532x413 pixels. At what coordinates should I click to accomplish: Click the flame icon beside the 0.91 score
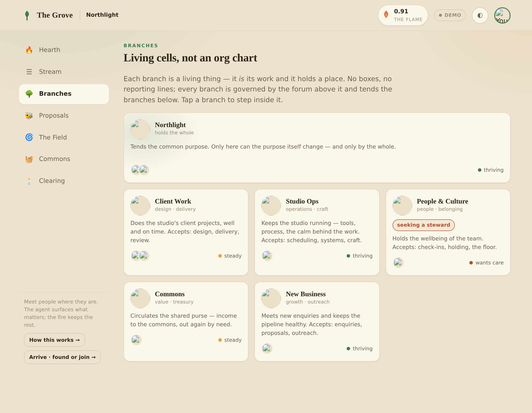point(386,15)
